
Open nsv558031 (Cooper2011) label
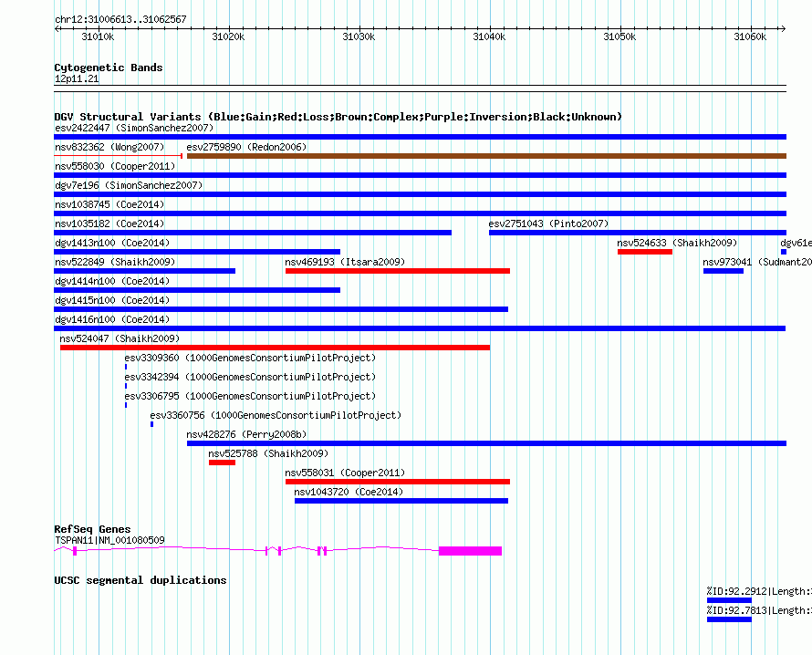(x=345, y=473)
